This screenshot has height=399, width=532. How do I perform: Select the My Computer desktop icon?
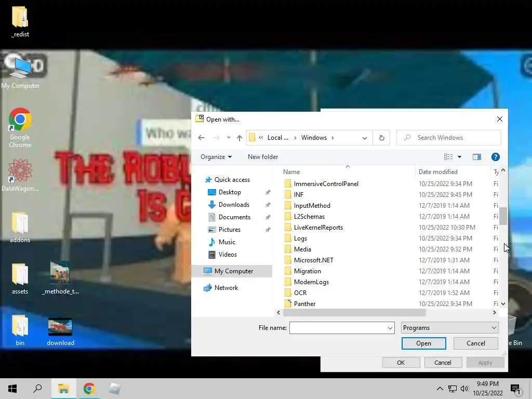coord(20,73)
